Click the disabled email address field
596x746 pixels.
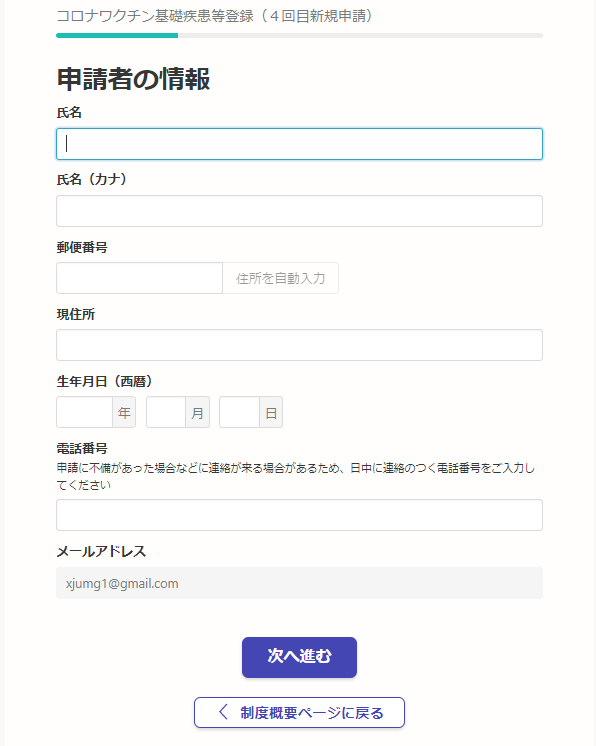(299, 583)
